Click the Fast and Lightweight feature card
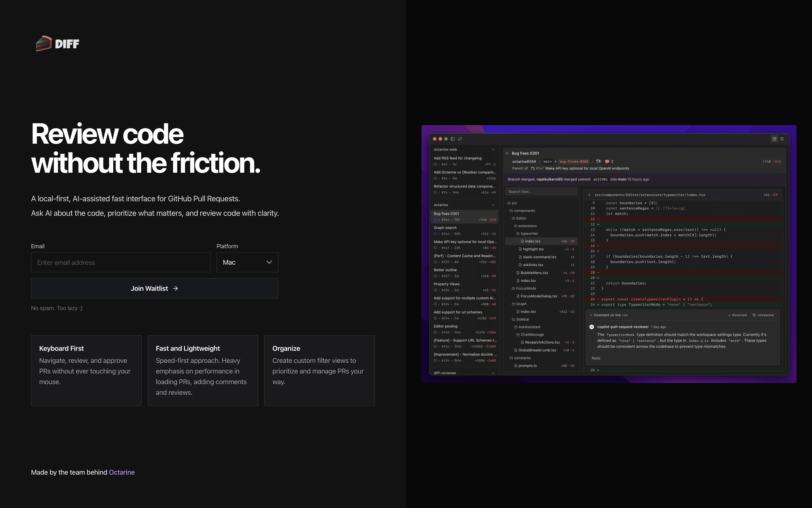This screenshot has height=508, width=812. 203,371
